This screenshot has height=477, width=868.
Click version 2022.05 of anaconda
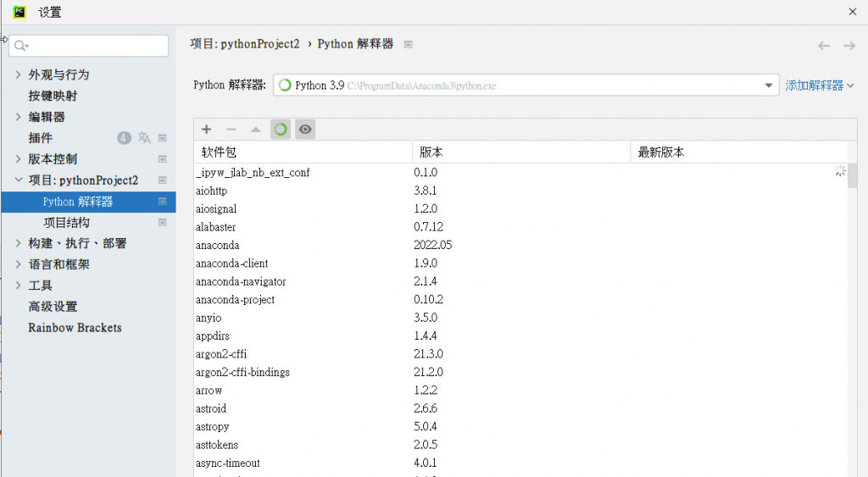click(x=433, y=245)
